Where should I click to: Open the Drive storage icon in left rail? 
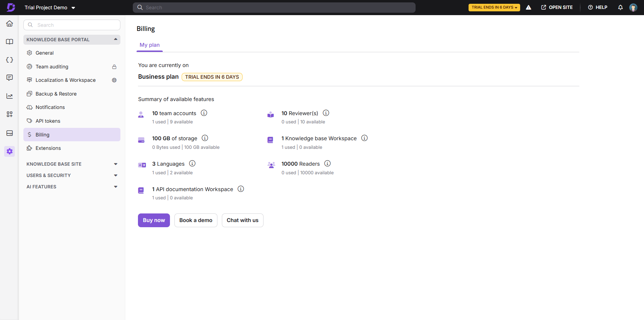tap(10, 133)
